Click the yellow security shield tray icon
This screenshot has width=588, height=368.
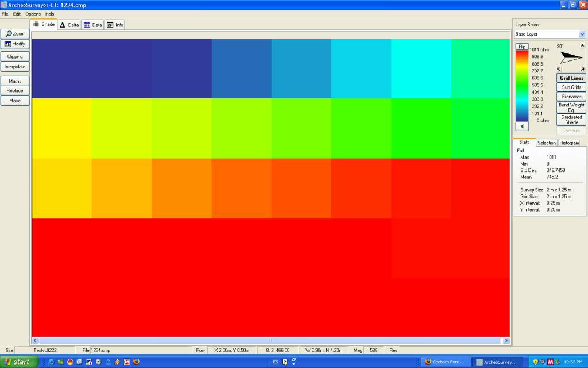coord(536,362)
